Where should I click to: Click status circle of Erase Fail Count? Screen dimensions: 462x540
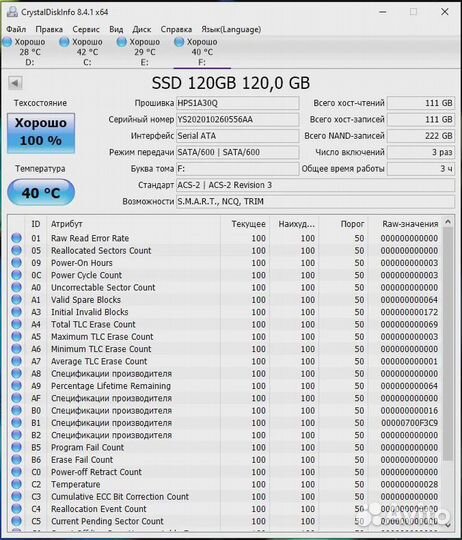coord(16,459)
